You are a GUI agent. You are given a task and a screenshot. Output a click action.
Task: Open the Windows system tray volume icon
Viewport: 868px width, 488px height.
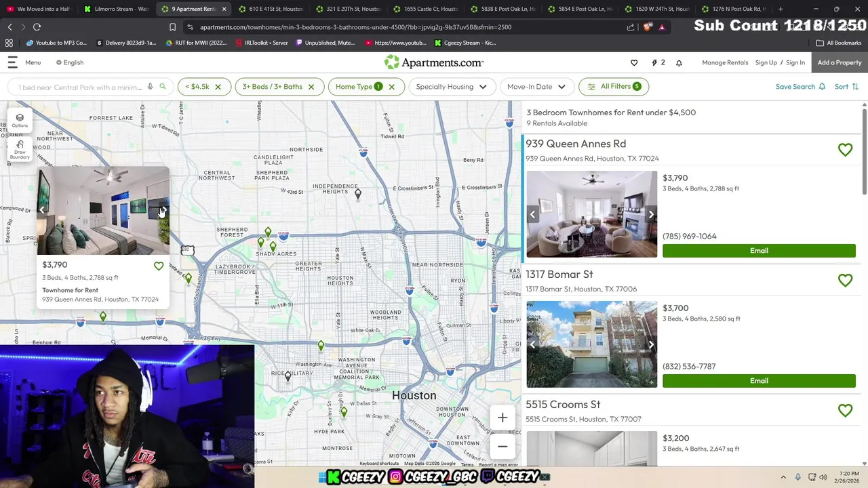click(823, 477)
